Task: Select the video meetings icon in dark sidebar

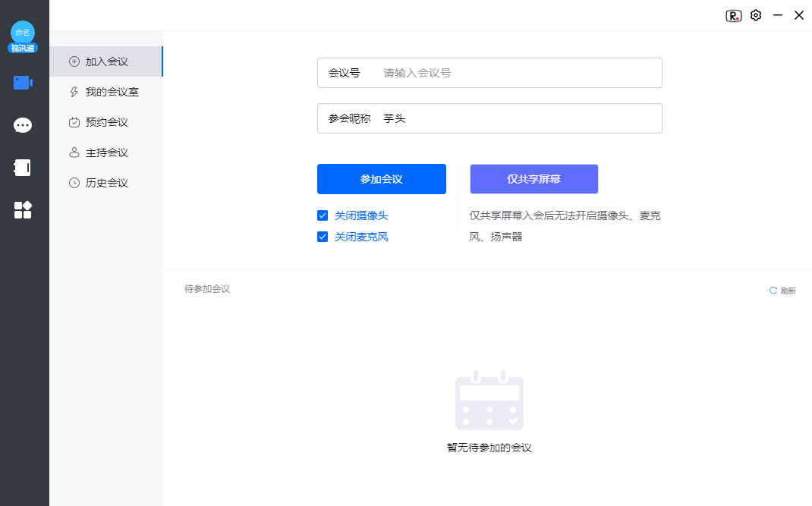Action: (23, 82)
